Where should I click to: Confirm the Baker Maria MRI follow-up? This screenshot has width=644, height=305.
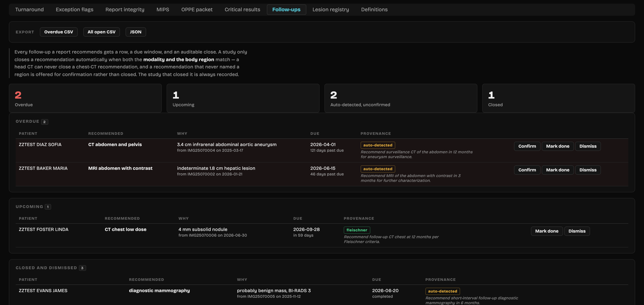(x=527, y=170)
